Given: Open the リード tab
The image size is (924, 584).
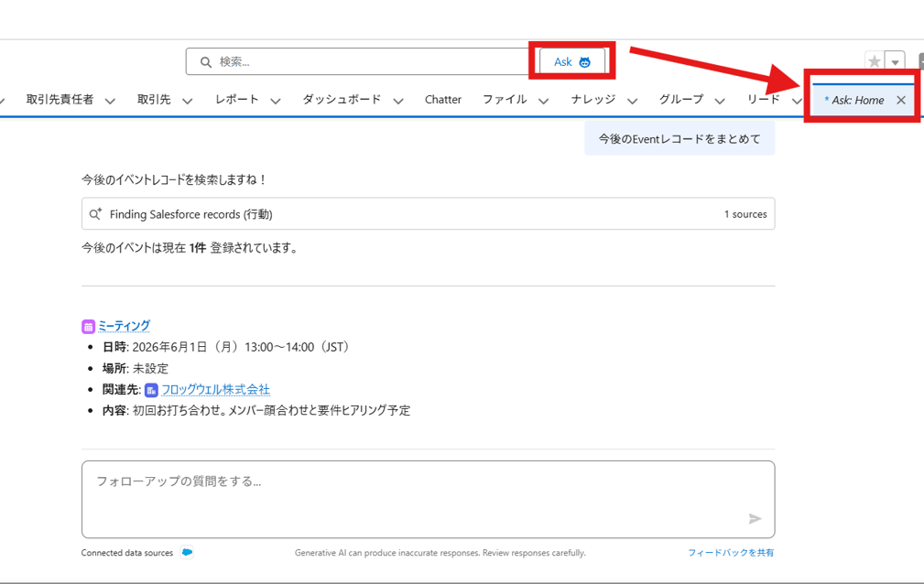Looking at the screenshot, I should point(764,100).
